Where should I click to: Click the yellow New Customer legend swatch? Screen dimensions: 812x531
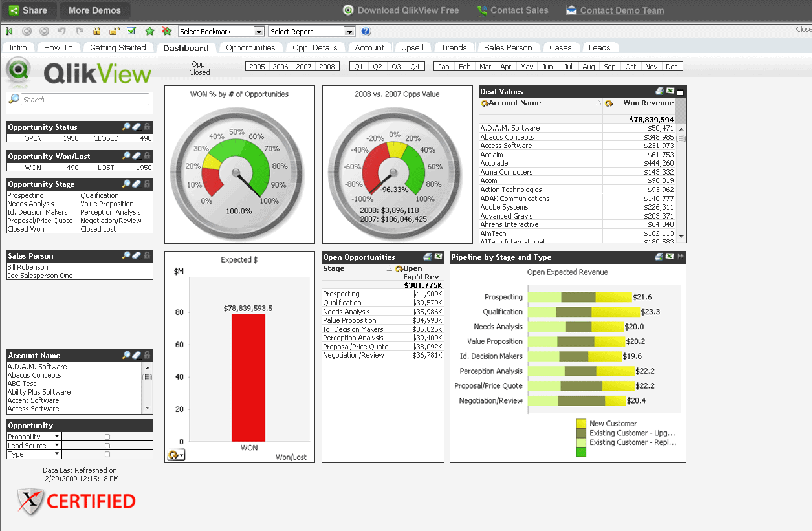tap(581, 424)
